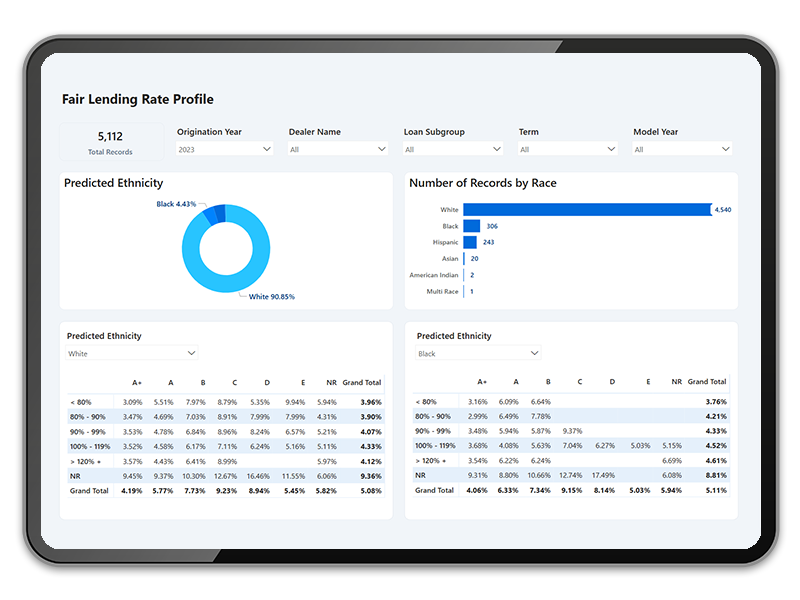800x600 pixels.
Task: Click the "16.46%" cell in the White table
Action: click(258, 476)
